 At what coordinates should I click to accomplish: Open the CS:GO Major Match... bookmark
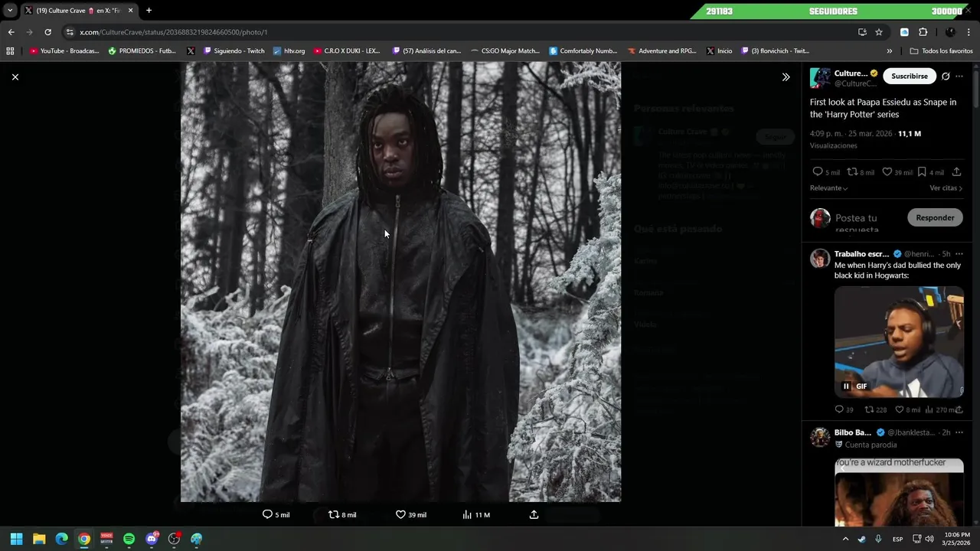[x=505, y=51]
